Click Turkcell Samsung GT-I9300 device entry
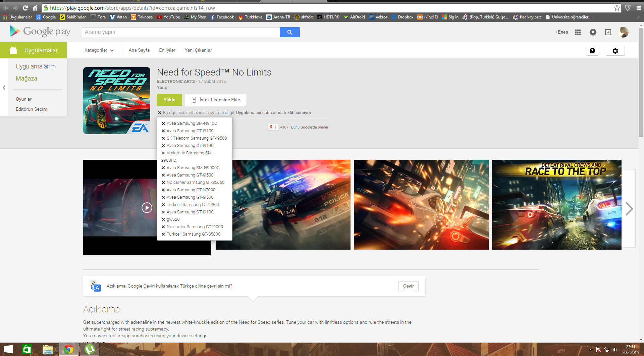Screen dimensions: 644x356 point(193,205)
